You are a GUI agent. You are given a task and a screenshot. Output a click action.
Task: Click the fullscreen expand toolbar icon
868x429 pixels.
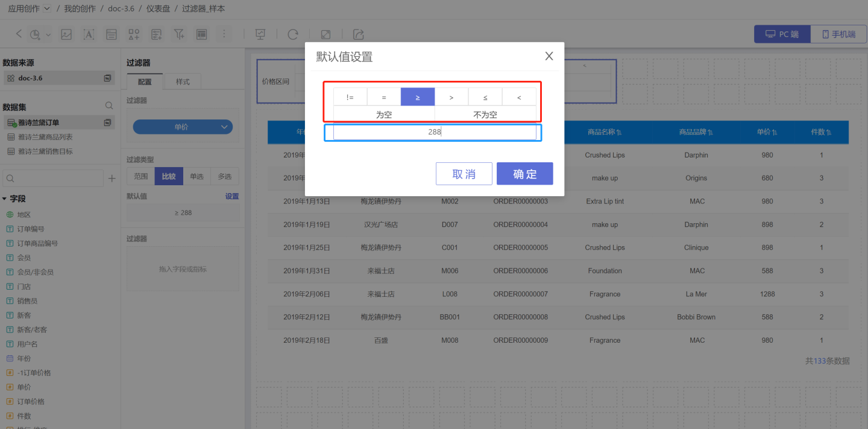[325, 34]
